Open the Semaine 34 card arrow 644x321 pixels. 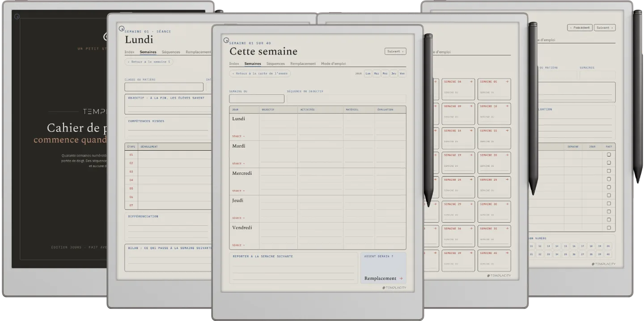pyautogui.click(x=471, y=228)
